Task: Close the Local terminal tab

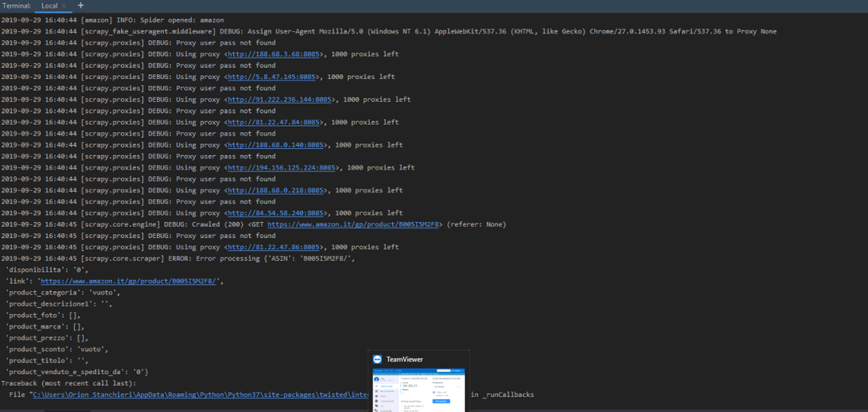Action: (x=64, y=6)
